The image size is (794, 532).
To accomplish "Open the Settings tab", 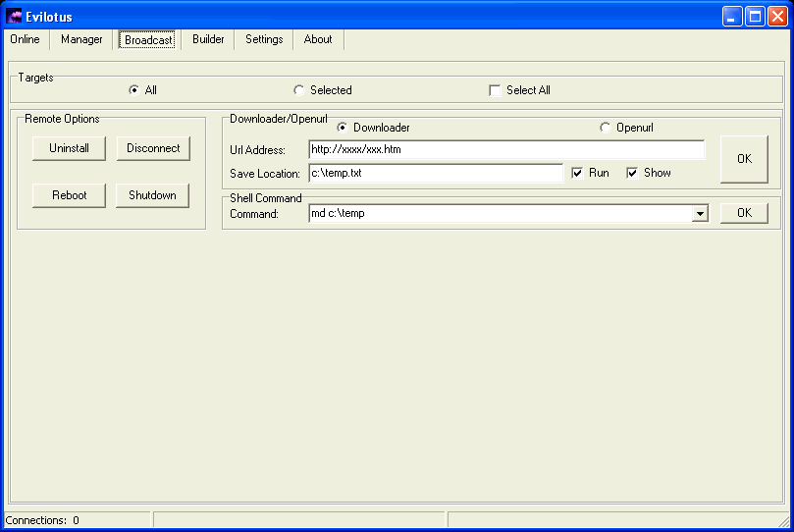I will point(264,39).
